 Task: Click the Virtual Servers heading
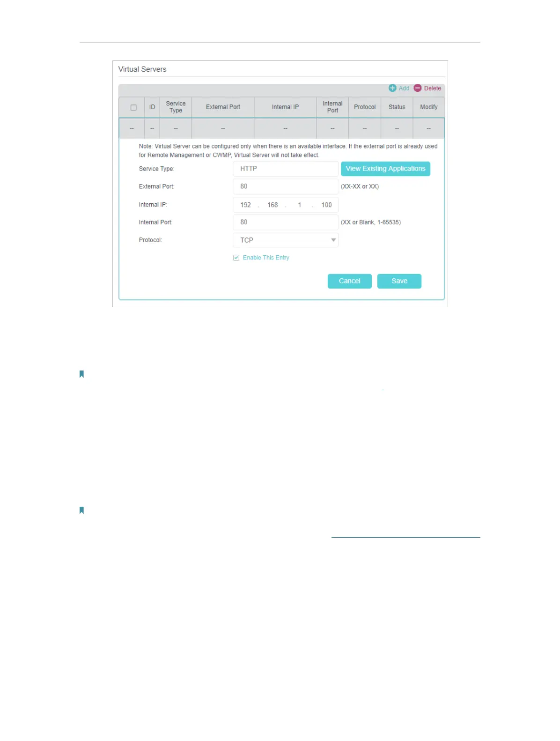(x=142, y=69)
